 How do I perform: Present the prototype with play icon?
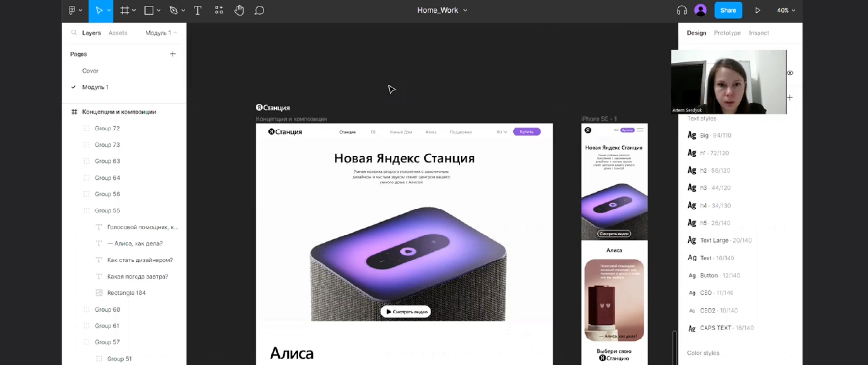click(x=758, y=10)
